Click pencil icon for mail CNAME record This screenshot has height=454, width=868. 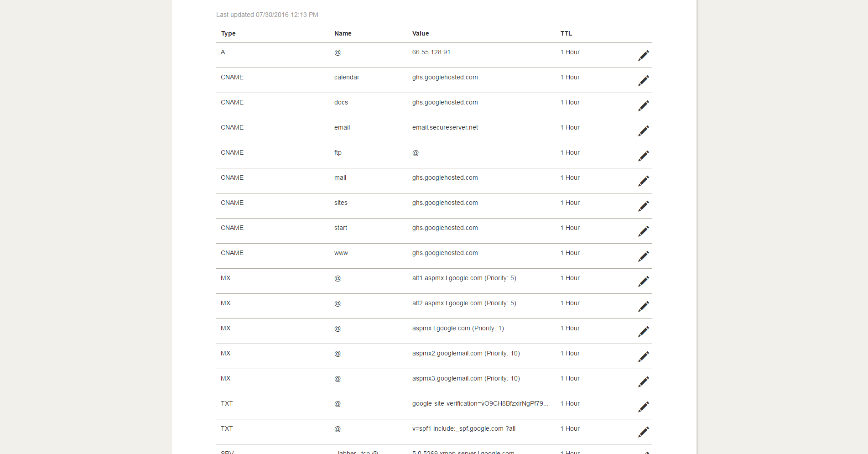pos(644,181)
